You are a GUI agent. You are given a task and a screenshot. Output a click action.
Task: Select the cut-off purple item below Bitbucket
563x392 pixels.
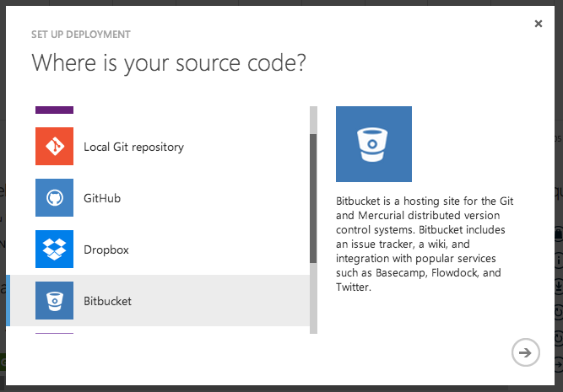click(x=54, y=333)
